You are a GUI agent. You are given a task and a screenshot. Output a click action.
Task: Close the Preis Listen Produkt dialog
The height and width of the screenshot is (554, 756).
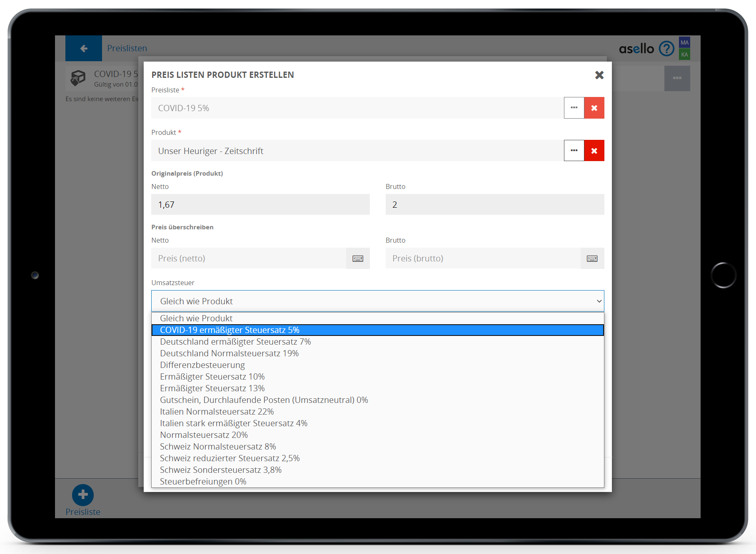click(599, 75)
